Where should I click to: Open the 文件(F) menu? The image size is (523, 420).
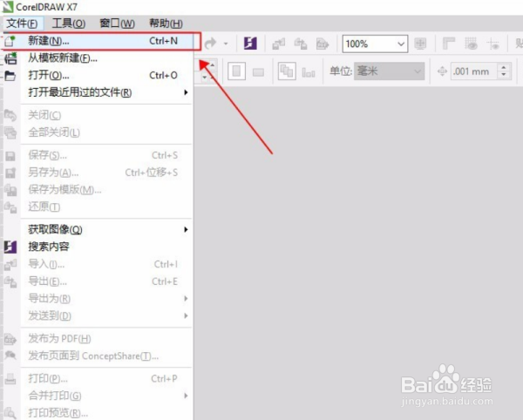(22, 24)
